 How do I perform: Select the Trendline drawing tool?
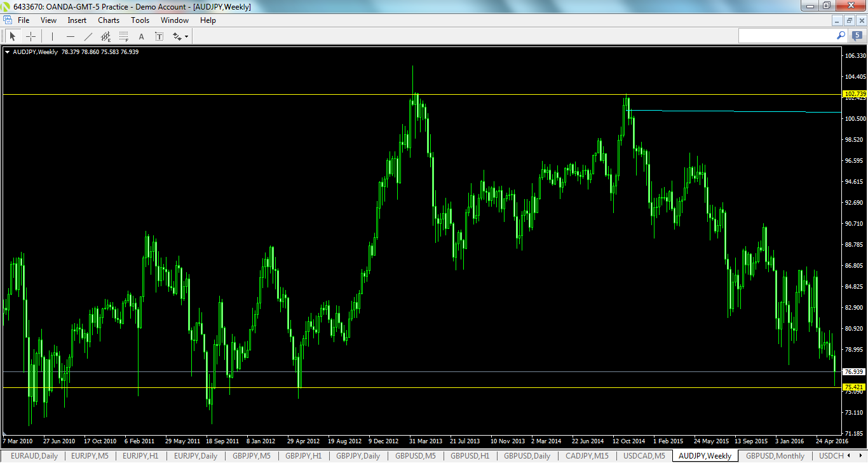pos(88,36)
